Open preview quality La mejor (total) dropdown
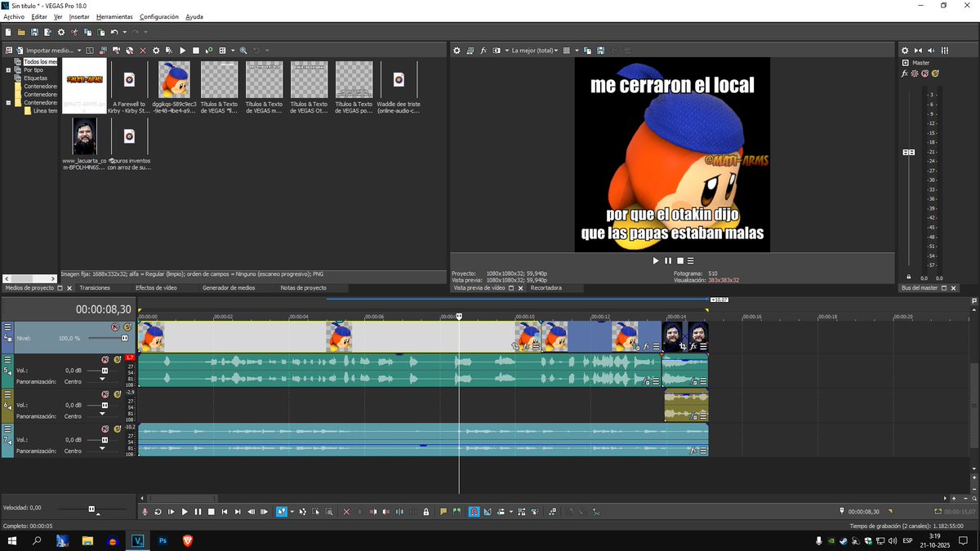The width and height of the screenshot is (980, 551). (x=533, y=51)
